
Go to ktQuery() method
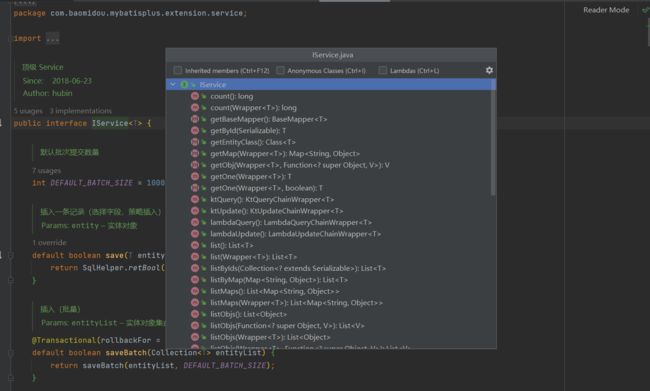coord(272,199)
